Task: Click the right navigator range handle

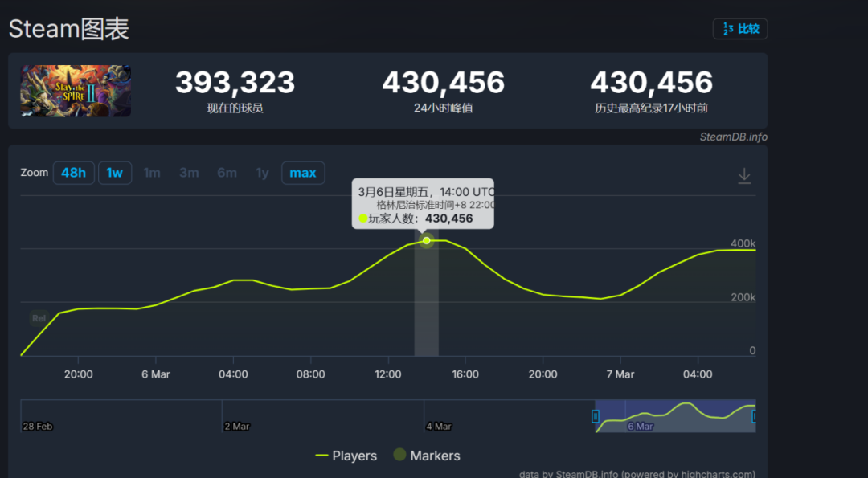Action: [x=755, y=416]
